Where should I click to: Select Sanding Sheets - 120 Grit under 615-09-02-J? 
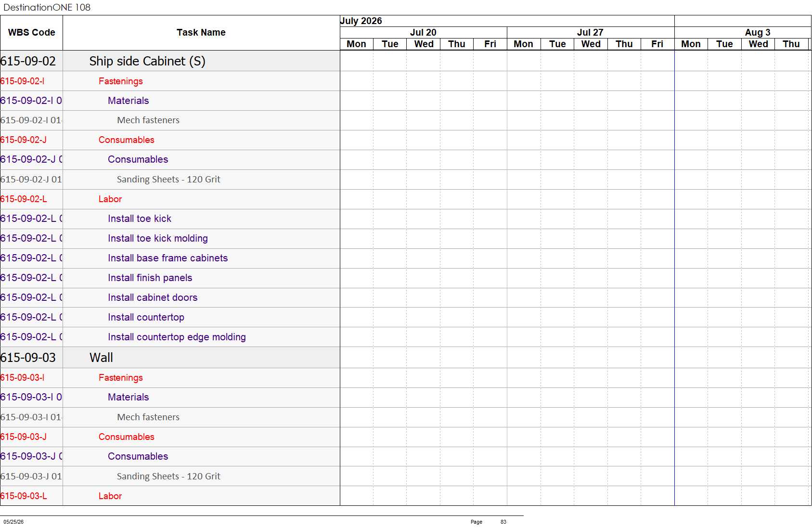168,179
